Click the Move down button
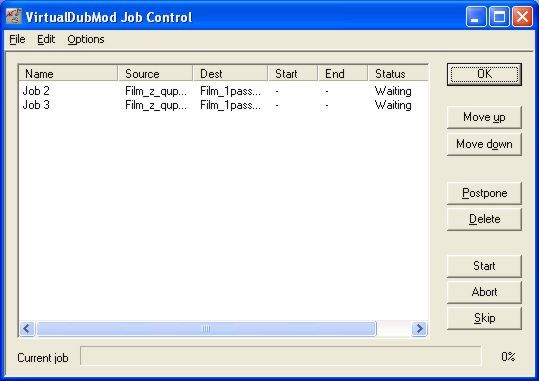539x381 pixels. point(484,144)
